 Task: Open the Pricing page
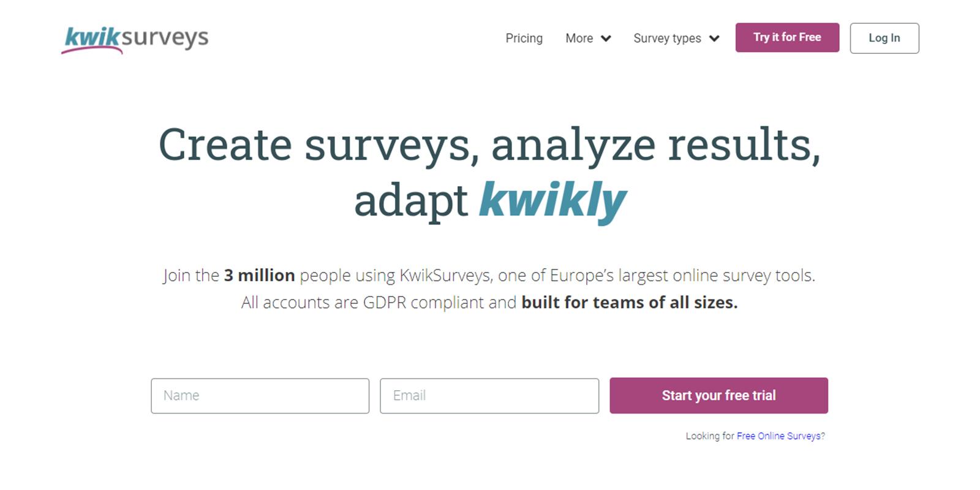pos(524,38)
